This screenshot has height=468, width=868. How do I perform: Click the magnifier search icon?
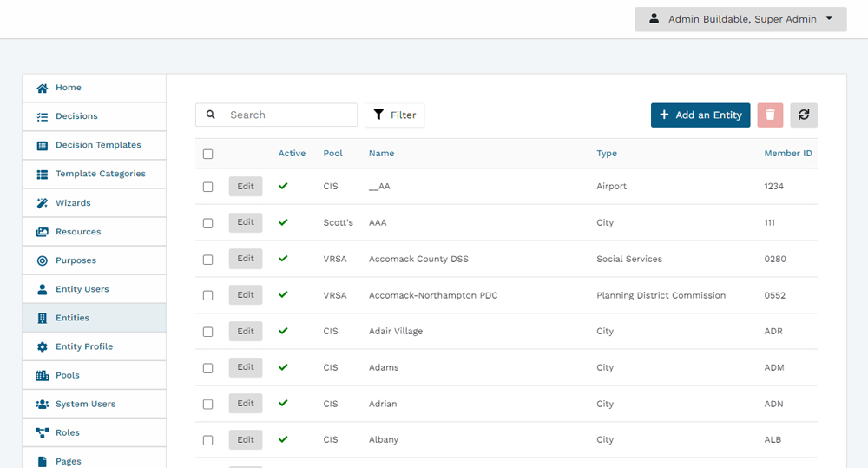(x=210, y=115)
